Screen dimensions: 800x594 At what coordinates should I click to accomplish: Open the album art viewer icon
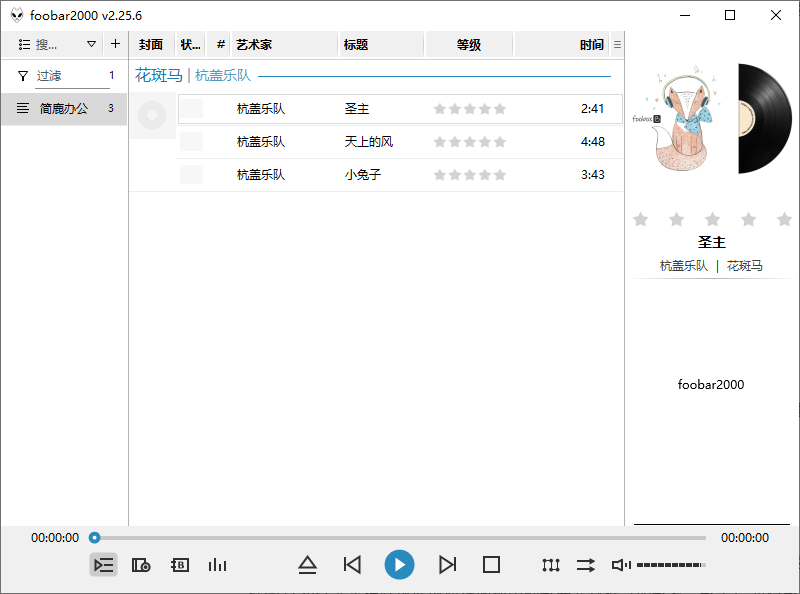point(141,565)
